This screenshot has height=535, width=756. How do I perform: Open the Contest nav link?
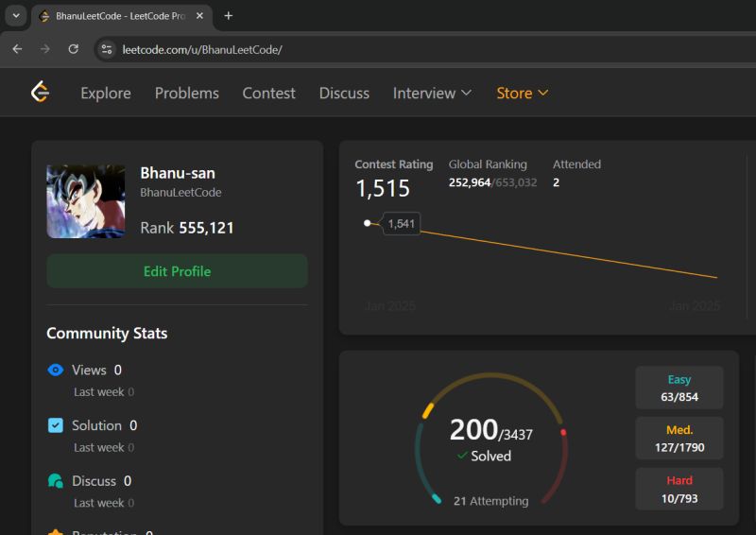click(x=268, y=93)
